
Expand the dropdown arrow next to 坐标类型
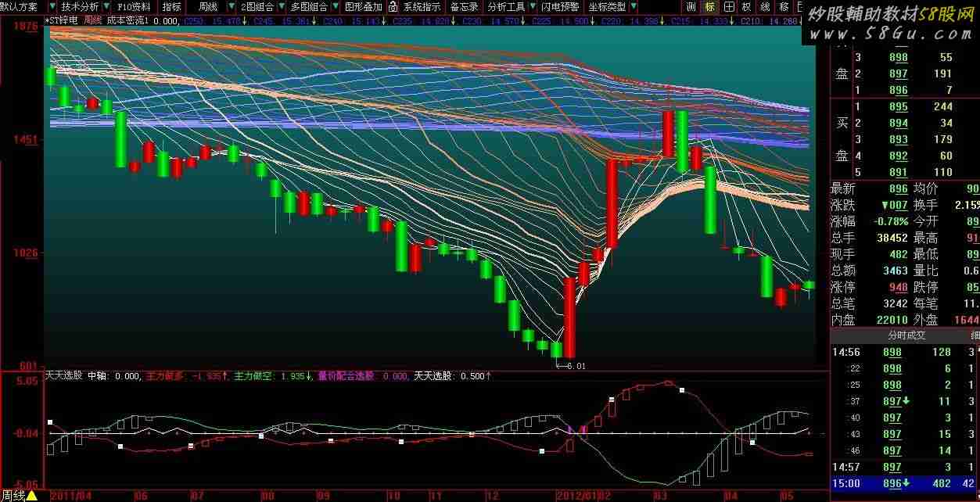click(633, 6)
